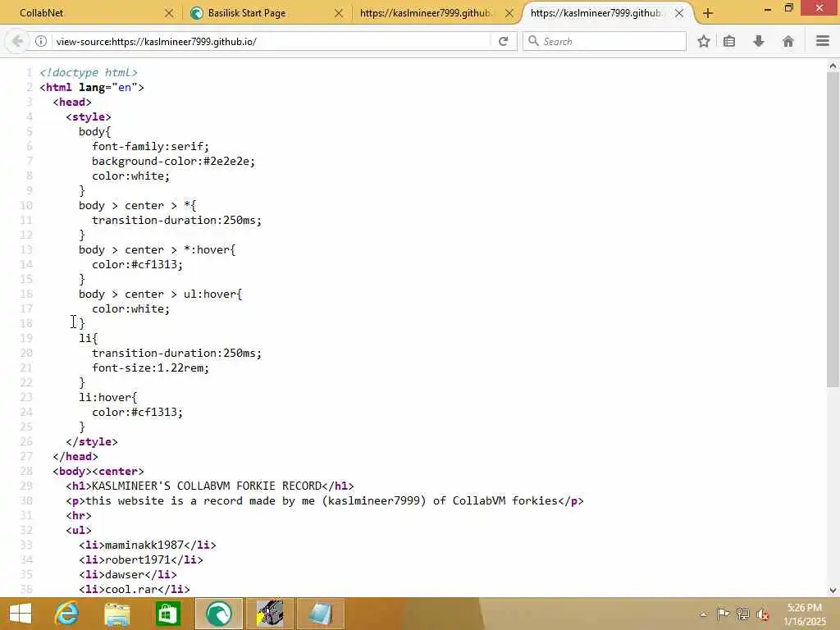Show bookmarks list icon

[x=729, y=41]
